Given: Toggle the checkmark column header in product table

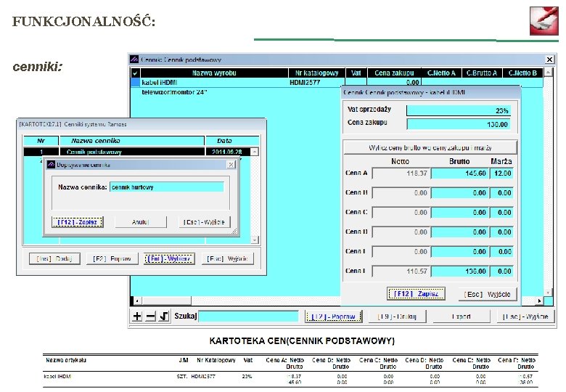Looking at the screenshot, I should 136,73.
